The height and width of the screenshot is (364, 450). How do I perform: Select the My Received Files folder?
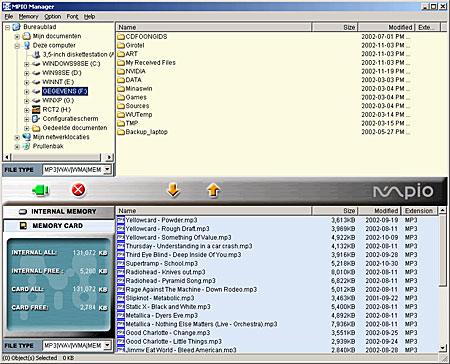[x=150, y=63]
